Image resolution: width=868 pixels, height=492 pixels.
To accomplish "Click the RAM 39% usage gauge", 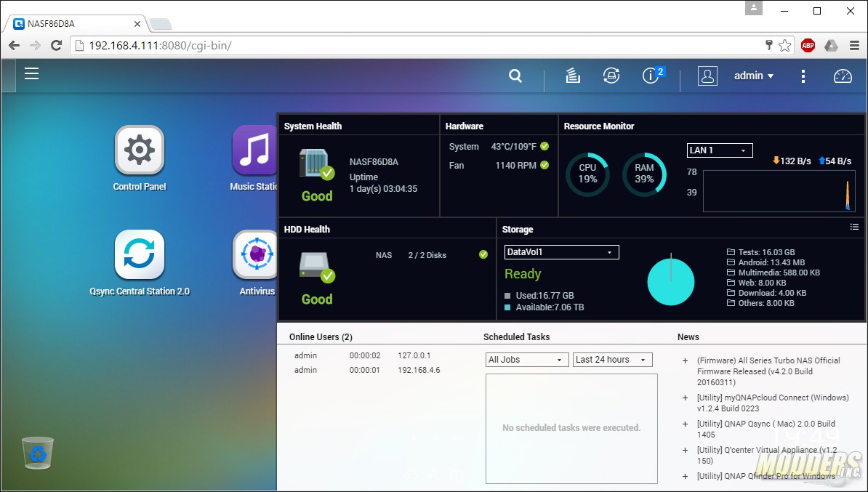I will tap(644, 174).
